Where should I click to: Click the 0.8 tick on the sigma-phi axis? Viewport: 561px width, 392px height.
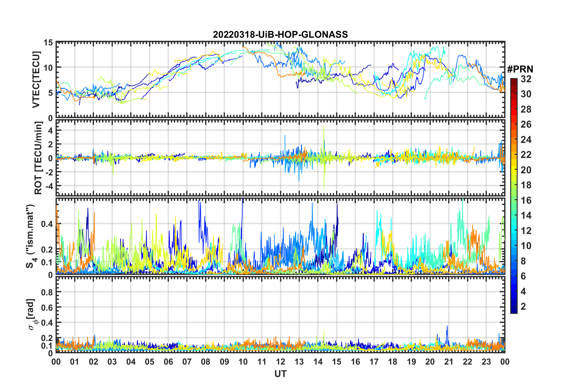(47, 292)
